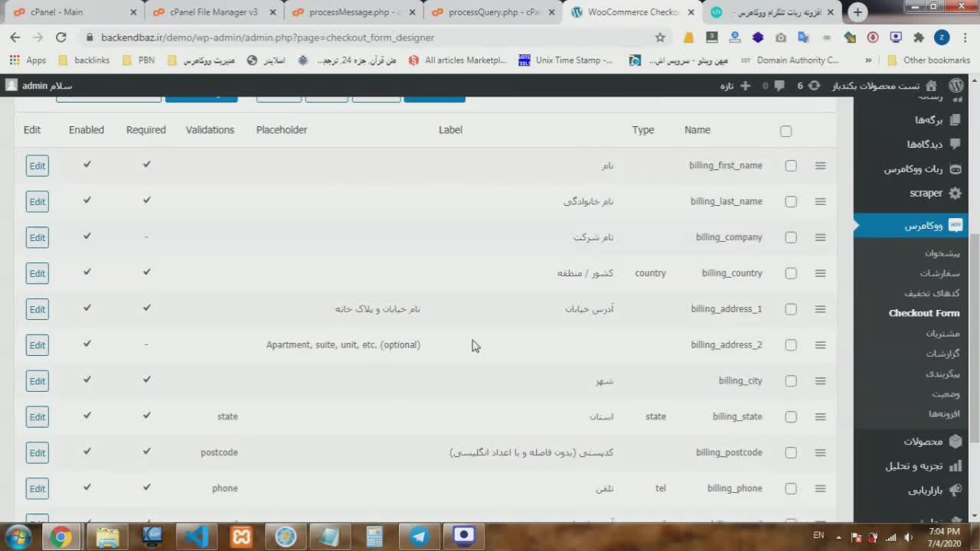Show hidden system tray icons
Image resolution: width=980 pixels, height=551 pixels.
[838, 536]
